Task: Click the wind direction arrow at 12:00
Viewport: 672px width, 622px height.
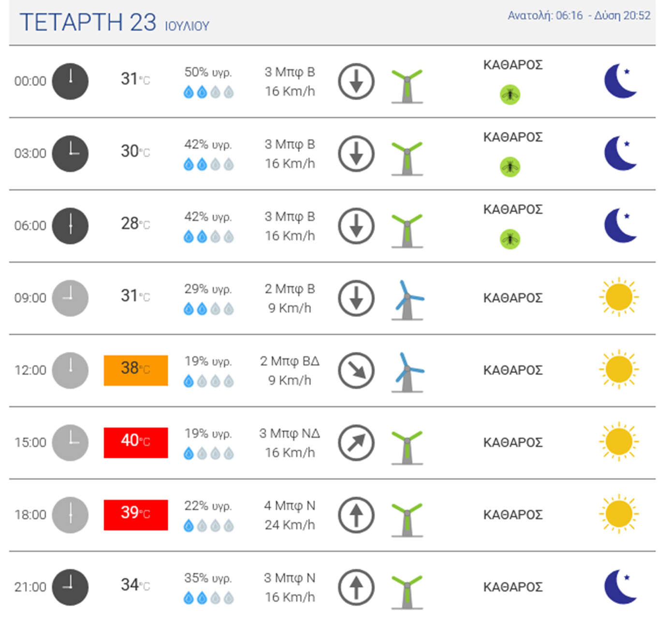Action: pos(356,371)
